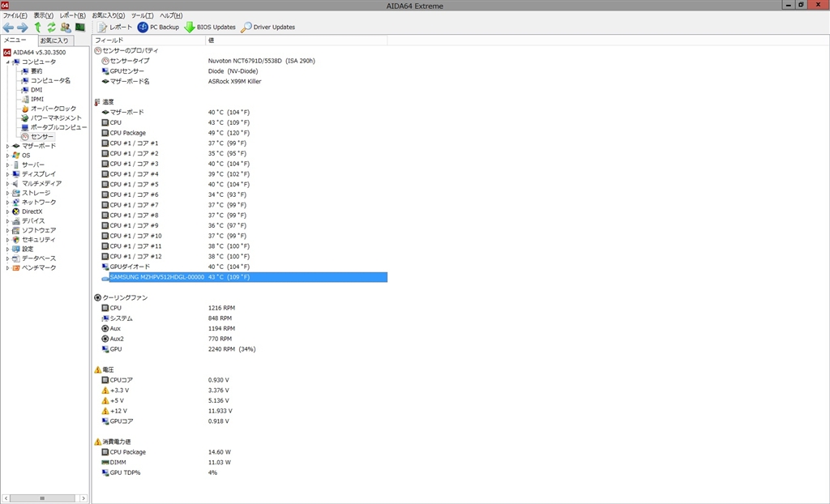Click the セキュリティ shield icon

[x=16, y=240]
